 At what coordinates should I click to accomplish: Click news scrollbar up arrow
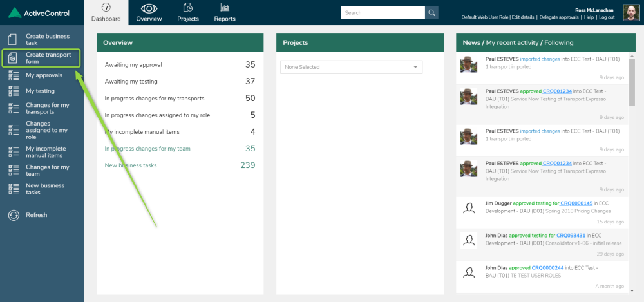[x=632, y=55]
